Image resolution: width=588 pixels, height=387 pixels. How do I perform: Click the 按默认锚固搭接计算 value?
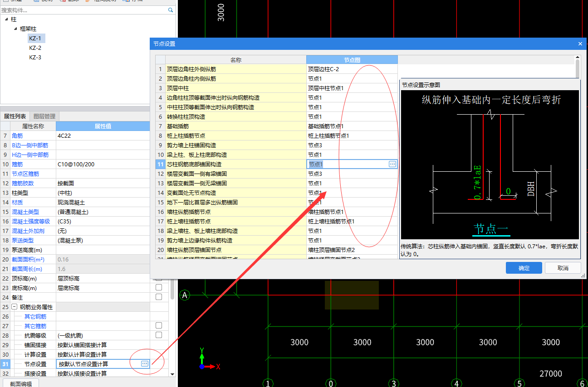pos(82,345)
